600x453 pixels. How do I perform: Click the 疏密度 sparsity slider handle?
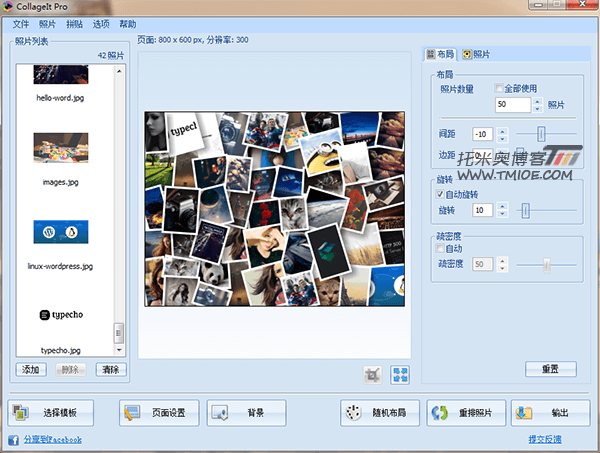point(547,265)
